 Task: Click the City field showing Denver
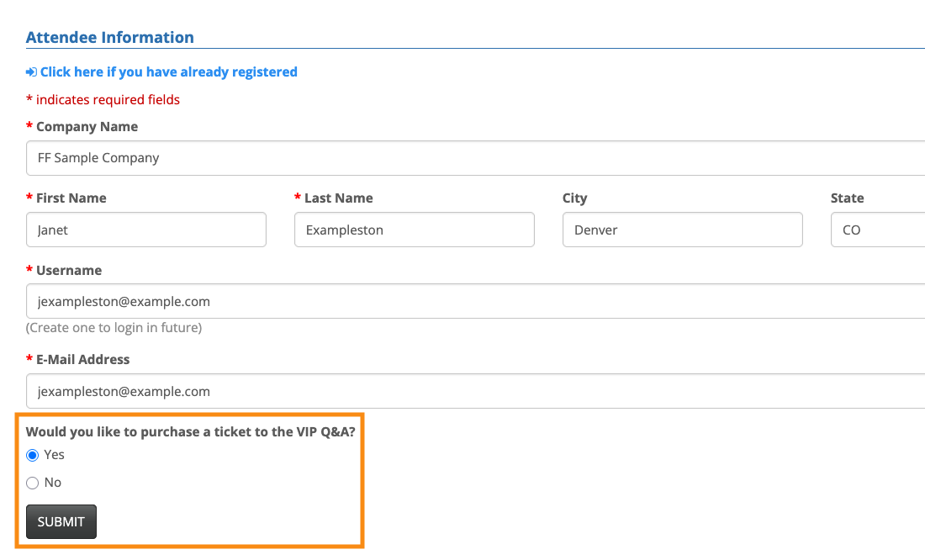[682, 230]
